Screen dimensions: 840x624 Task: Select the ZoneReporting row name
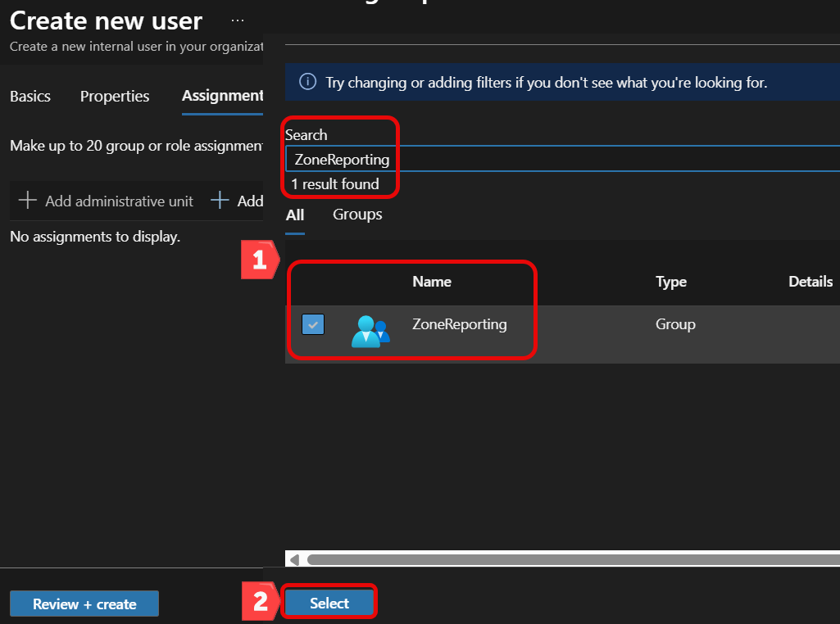point(459,324)
